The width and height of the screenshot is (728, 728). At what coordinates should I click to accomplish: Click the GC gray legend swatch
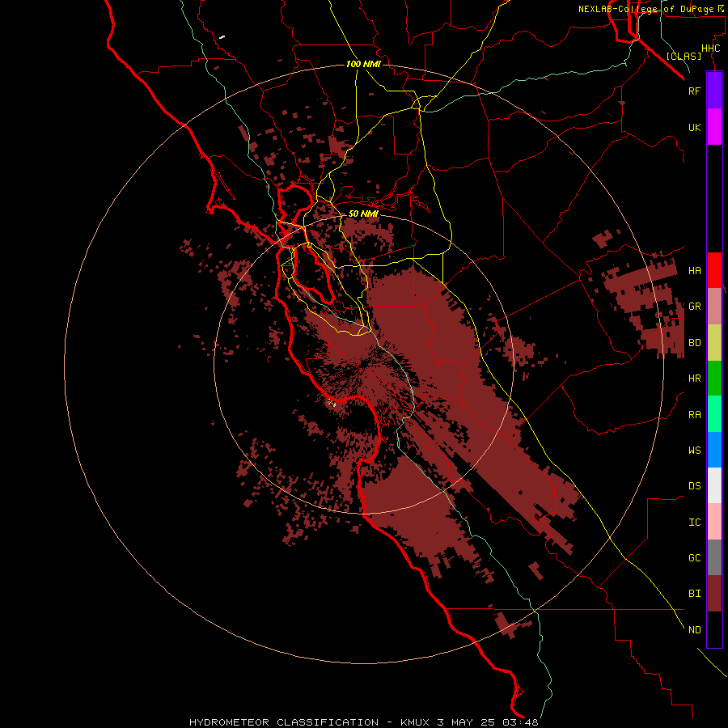click(714, 557)
